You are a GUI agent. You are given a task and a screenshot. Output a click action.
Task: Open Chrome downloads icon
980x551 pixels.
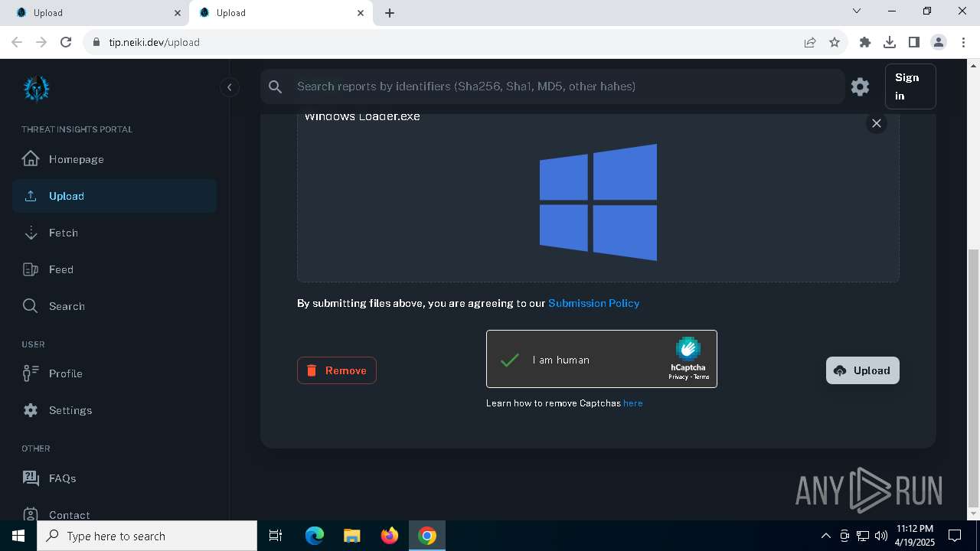(x=890, y=42)
